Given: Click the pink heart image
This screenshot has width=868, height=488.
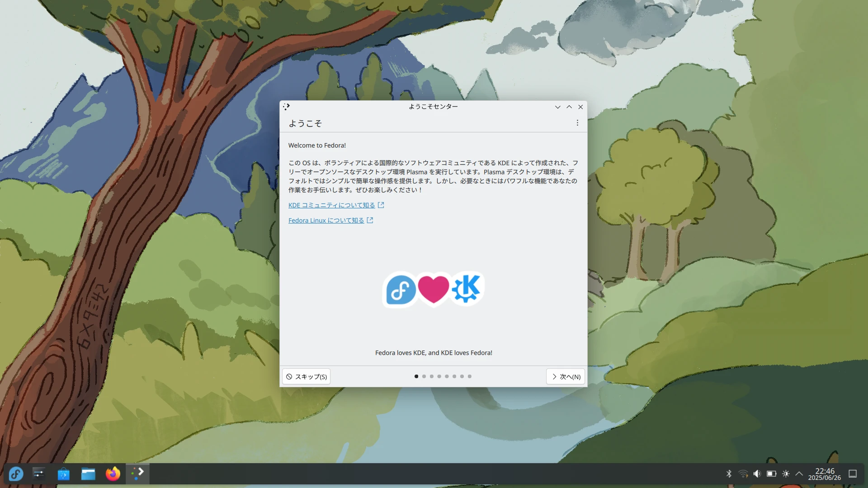Looking at the screenshot, I should coord(434,290).
